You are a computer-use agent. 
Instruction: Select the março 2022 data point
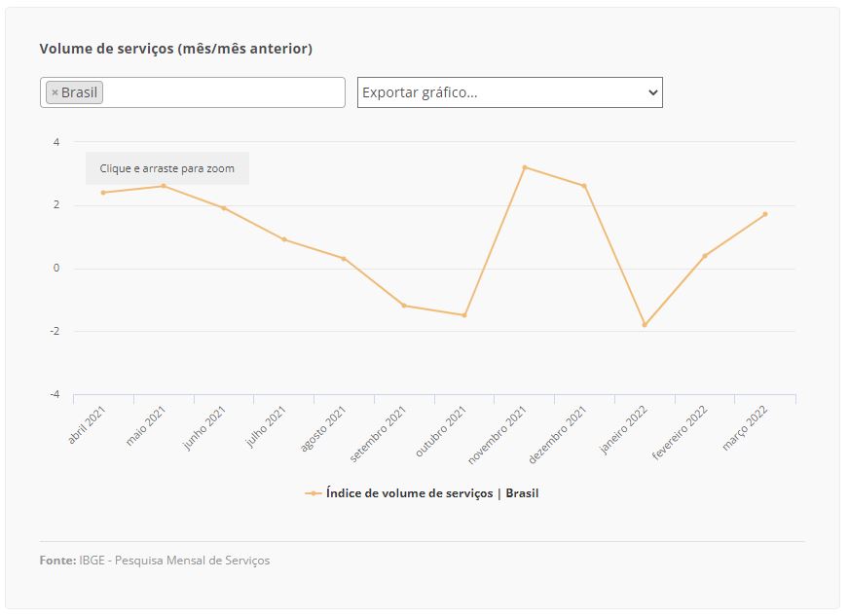coord(765,214)
